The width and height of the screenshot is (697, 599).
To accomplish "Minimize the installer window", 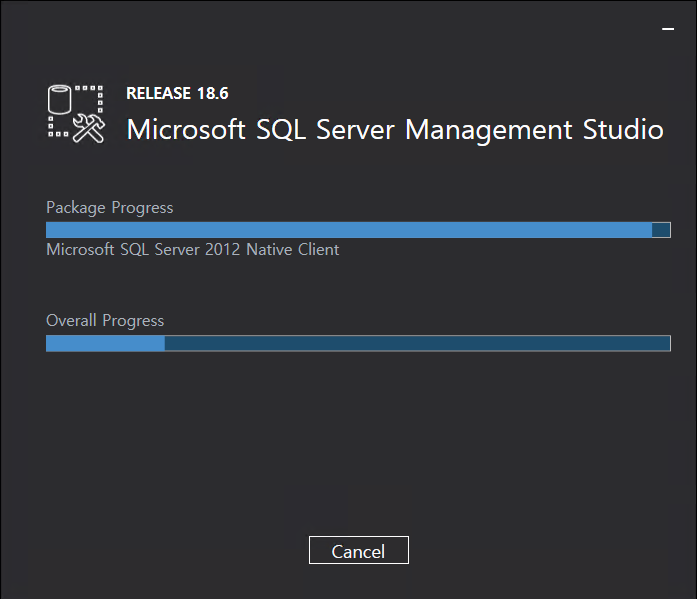I will pyautogui.click(x=668, y=29).
